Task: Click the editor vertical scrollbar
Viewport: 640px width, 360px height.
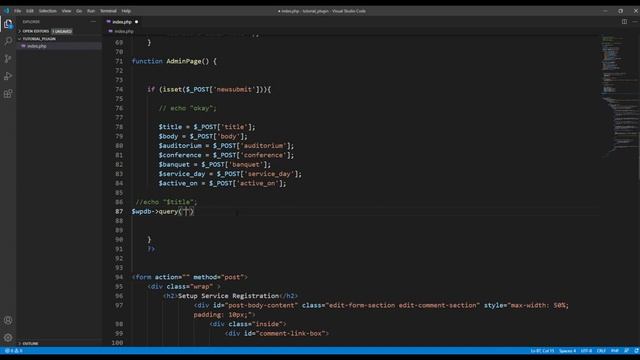Action: (x=638, y=155)
